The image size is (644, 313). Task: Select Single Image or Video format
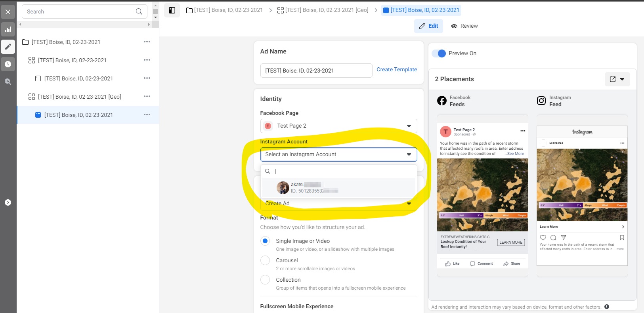(x=265, y=241)
